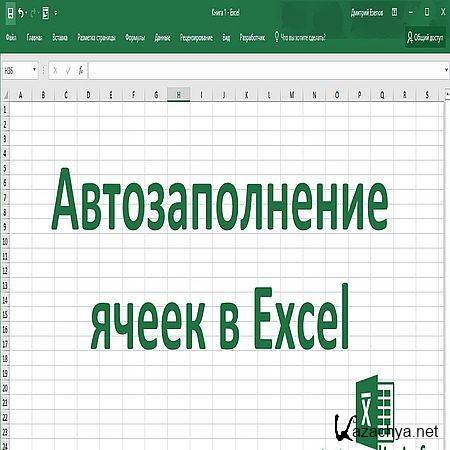
Task: Select row 5 header
Action: click(5, 168)
